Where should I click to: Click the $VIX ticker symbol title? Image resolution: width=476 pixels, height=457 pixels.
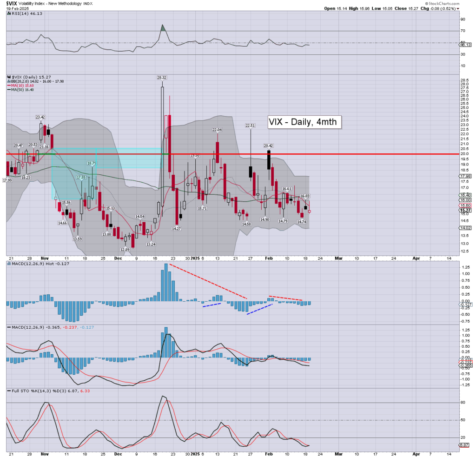click(x=11, y=3)
